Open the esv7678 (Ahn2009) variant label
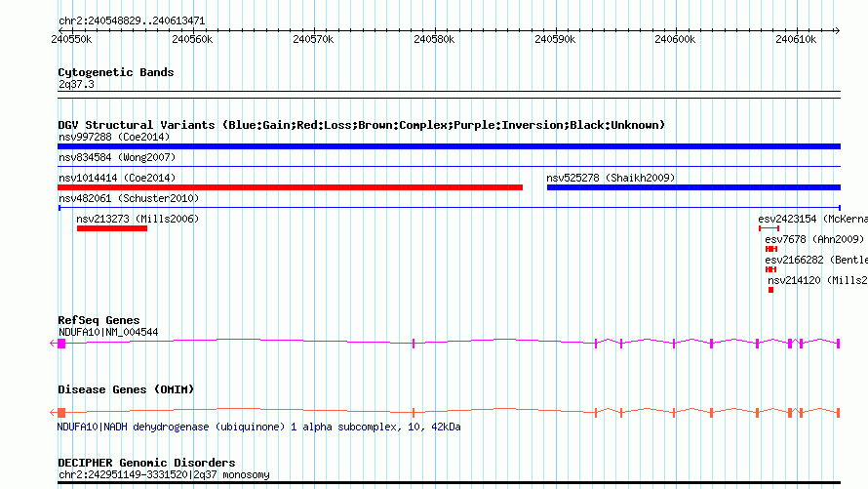The image size is (868, 489). click(x=814, y=239)
